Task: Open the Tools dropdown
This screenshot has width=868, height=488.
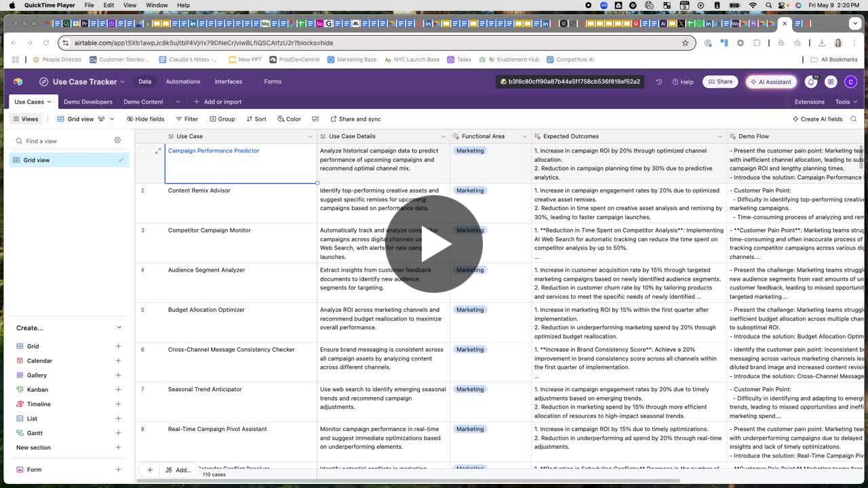Action: [846, 102]
